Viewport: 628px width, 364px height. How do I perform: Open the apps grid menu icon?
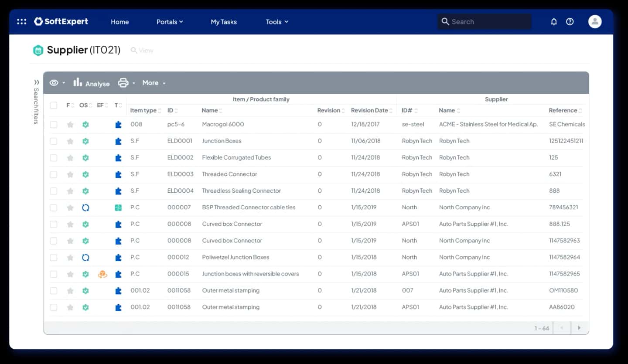[21, 21]
